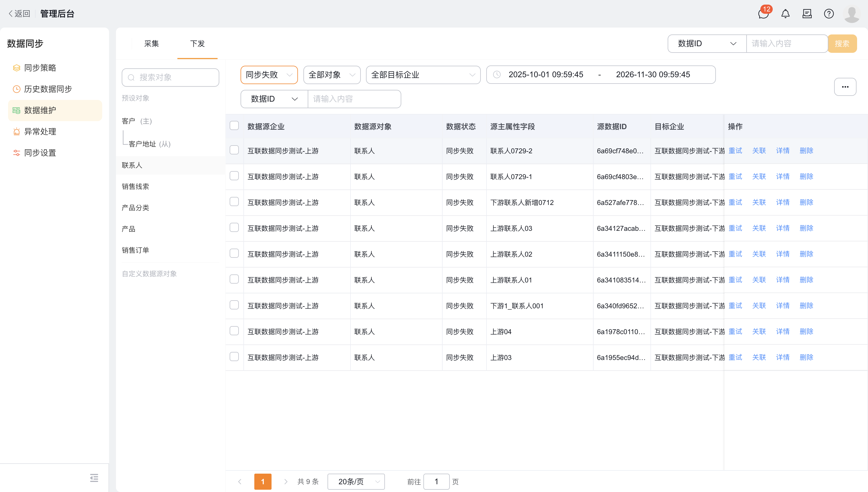Open 同步设置 in the sidebar

[55, 153]
